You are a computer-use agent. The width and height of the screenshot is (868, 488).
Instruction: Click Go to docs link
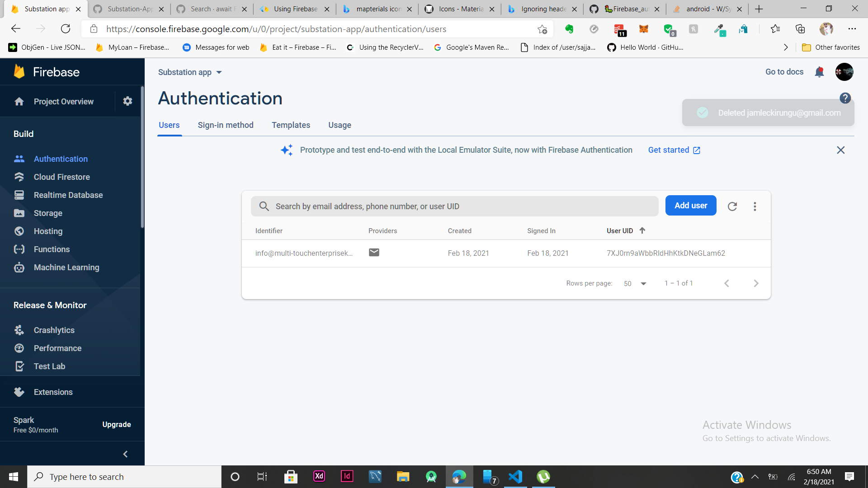pos(784,72)
